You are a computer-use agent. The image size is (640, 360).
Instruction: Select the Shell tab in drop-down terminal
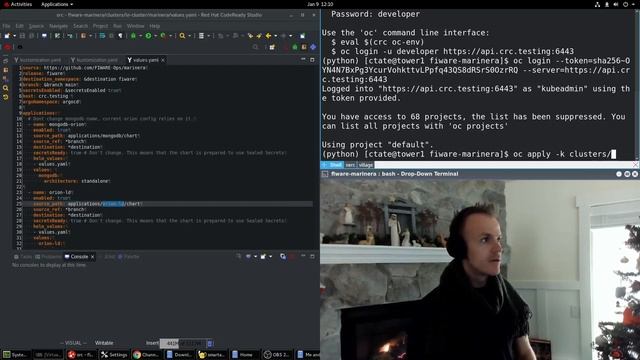tap(336, 165)
